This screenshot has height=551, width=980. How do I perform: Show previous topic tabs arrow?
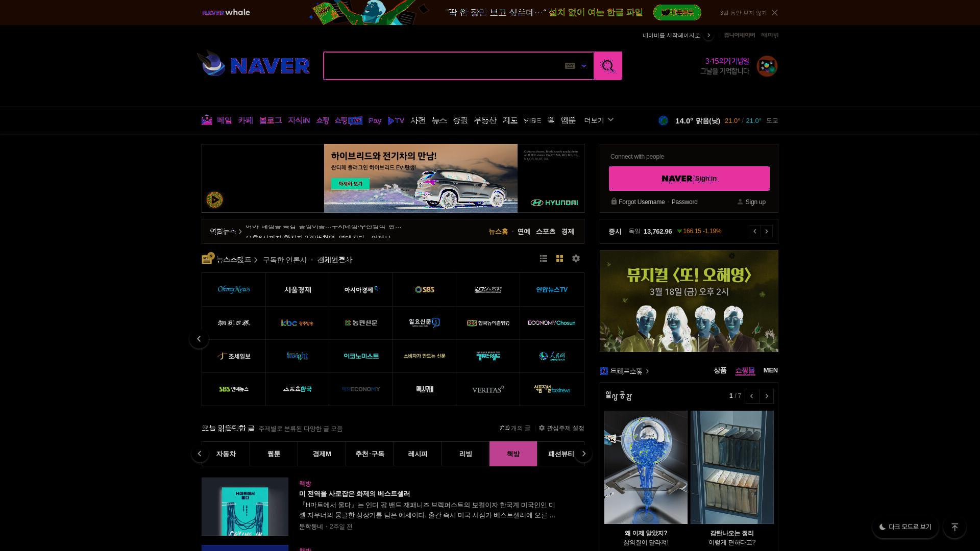tap(200, 454)
